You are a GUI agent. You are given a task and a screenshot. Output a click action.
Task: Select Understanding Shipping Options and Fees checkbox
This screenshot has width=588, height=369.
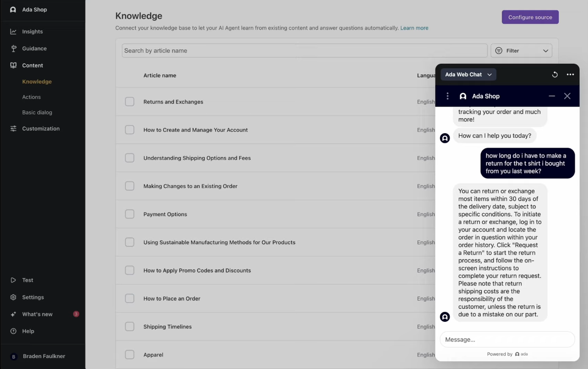coord(130,158)
